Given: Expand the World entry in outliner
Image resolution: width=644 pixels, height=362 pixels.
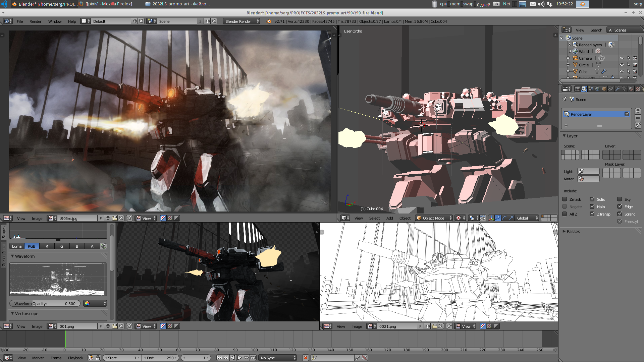Looking at the screenshot, I should [x=570, y=52].
